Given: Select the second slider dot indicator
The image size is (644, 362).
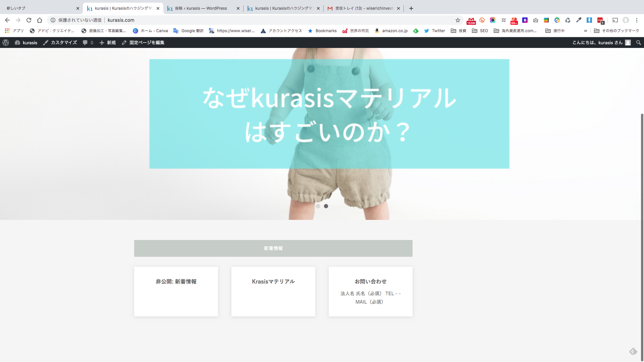Looking at the screenshot, I should pyautogui.click(x=326, y=206).
